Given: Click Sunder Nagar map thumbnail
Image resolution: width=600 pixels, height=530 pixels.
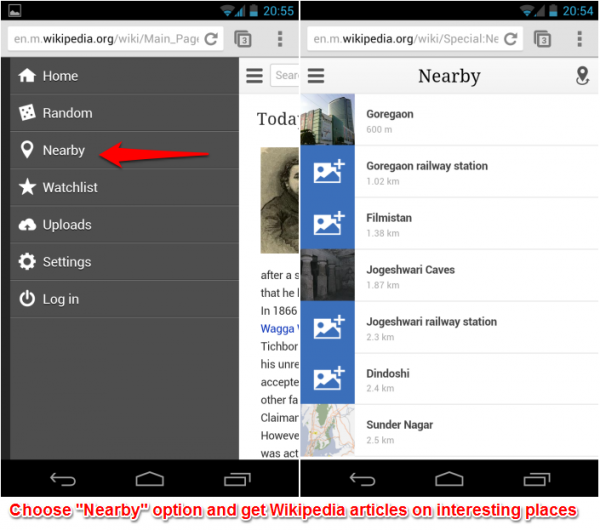Looking at the screenshot, I should [x=328, y=430].
